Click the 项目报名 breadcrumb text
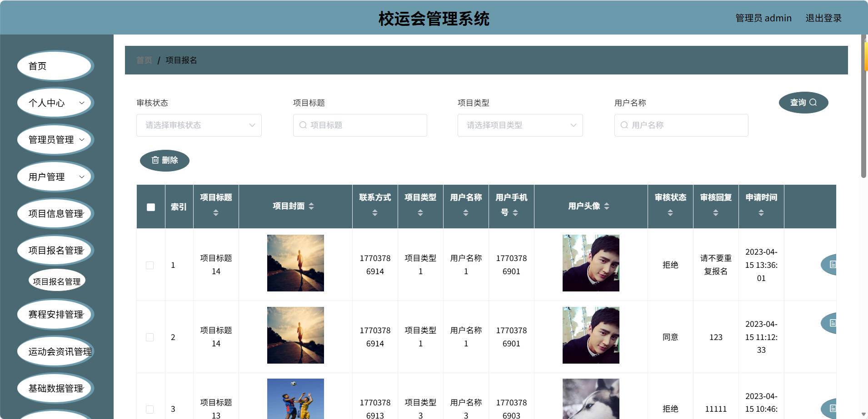868x419 pixels. (181, 60)
